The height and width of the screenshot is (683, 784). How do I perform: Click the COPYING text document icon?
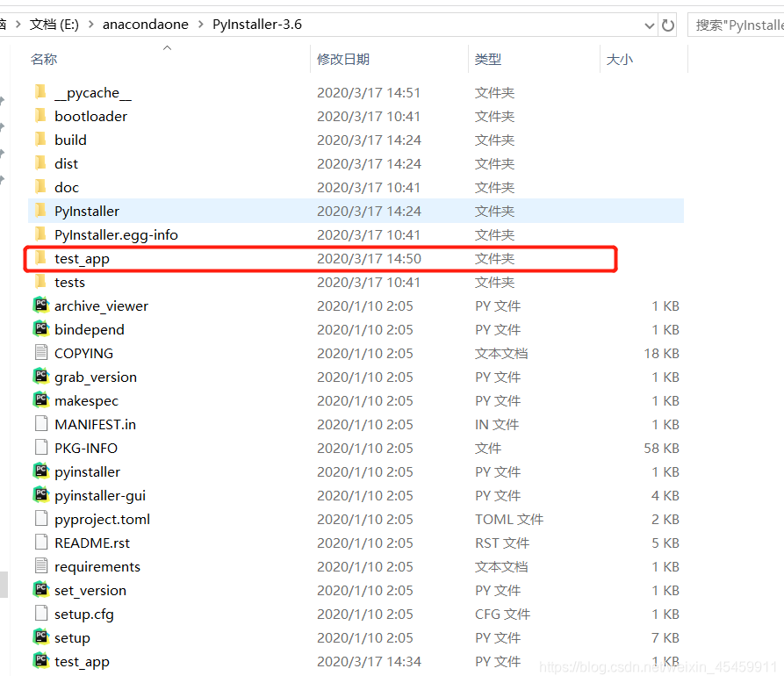41,353
